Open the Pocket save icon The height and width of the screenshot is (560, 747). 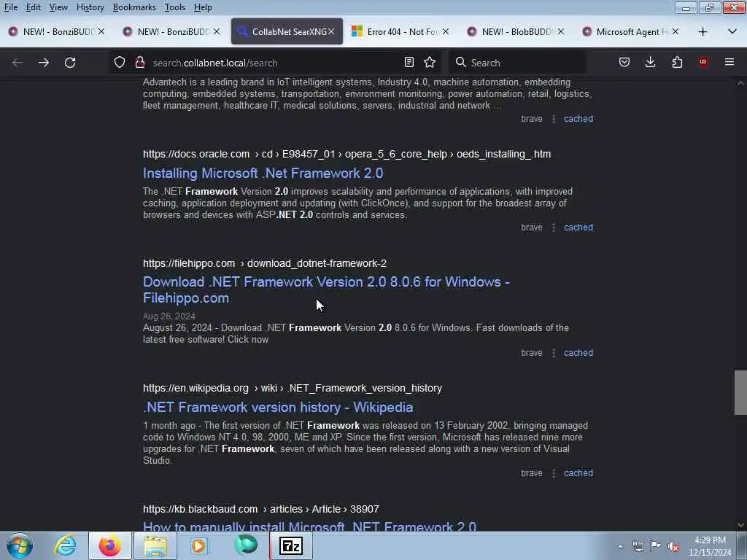(624, 63)
